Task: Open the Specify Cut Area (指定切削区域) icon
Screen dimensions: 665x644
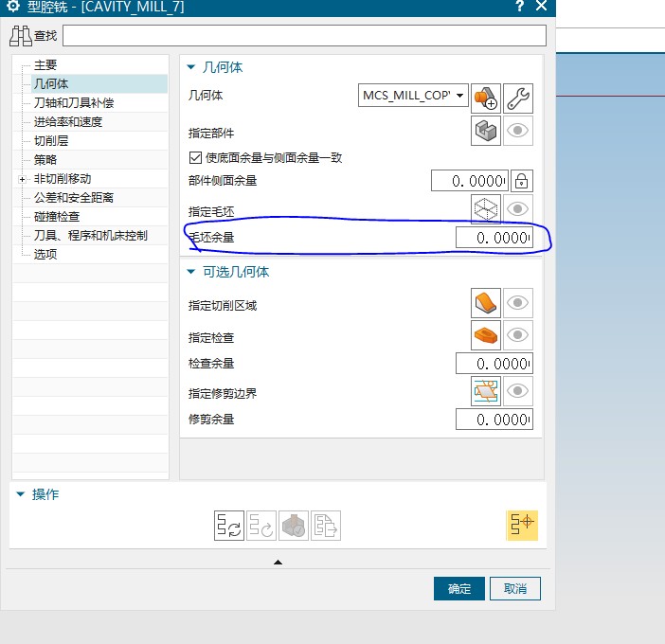Action: [x=486, y=303]
